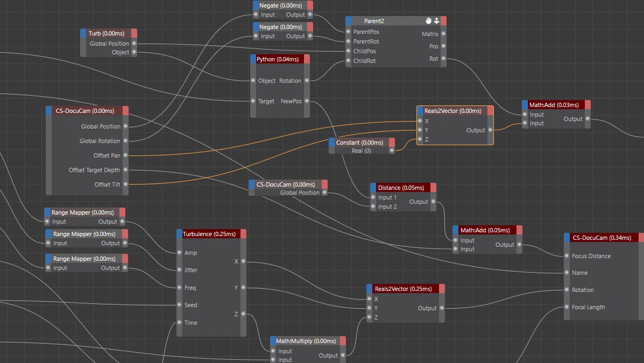Open red outputs corner of Distance node
Viewport: 644px width, 363px height.
click(433, 188)
